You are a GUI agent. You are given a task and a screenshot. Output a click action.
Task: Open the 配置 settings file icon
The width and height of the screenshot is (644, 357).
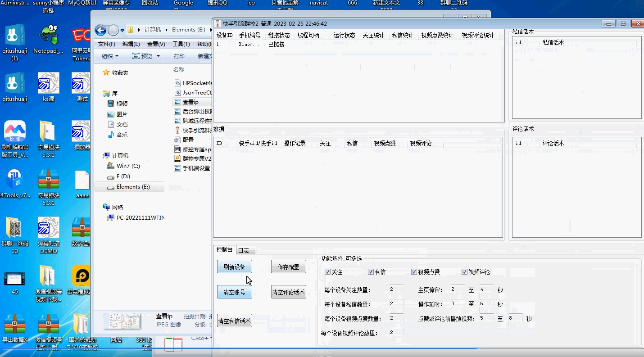[177, 140]
